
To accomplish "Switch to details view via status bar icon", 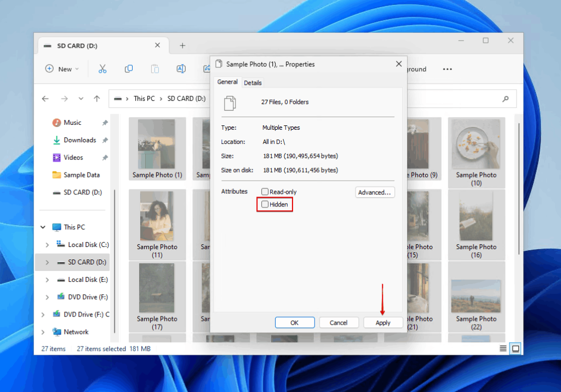I will (503, 348).
